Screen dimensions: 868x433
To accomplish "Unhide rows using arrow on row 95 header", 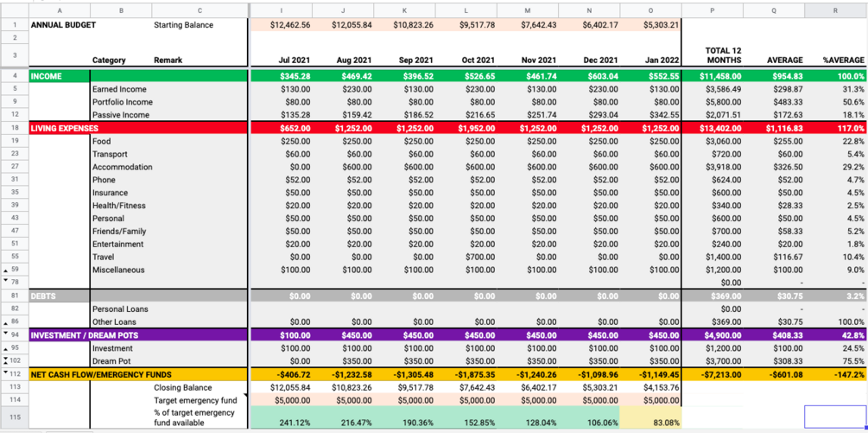I will (5, 347).
